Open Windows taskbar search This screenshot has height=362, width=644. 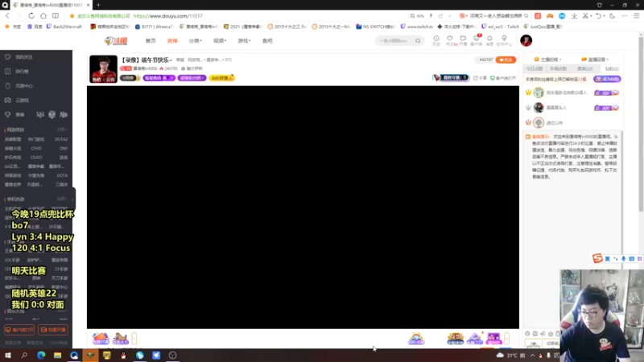pyautogui.click(x=24, y=355)
